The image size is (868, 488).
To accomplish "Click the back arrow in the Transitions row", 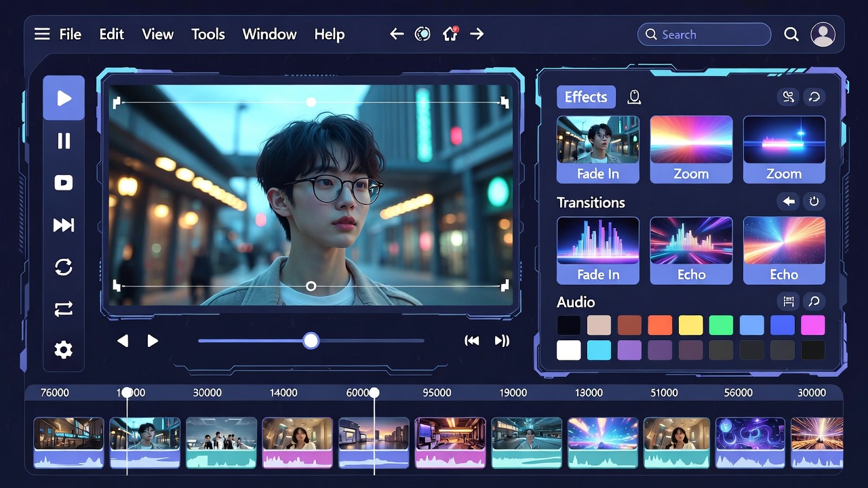I will tap(788, 201).
